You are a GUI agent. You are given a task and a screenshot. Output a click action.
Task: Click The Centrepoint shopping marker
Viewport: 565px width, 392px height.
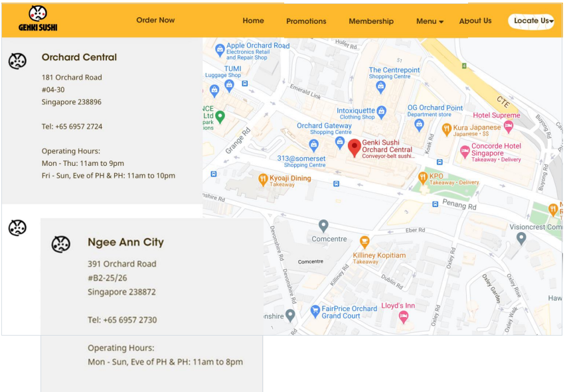click(x=380, y=86)
